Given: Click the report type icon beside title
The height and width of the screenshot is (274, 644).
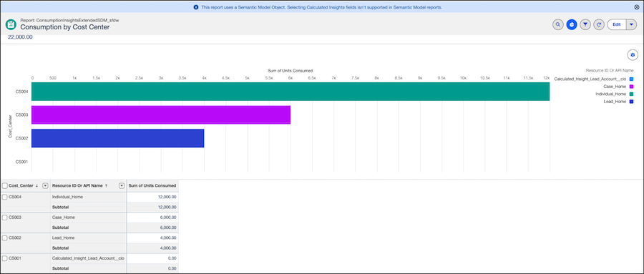Looking at the screenshot, I should point(11,24).
